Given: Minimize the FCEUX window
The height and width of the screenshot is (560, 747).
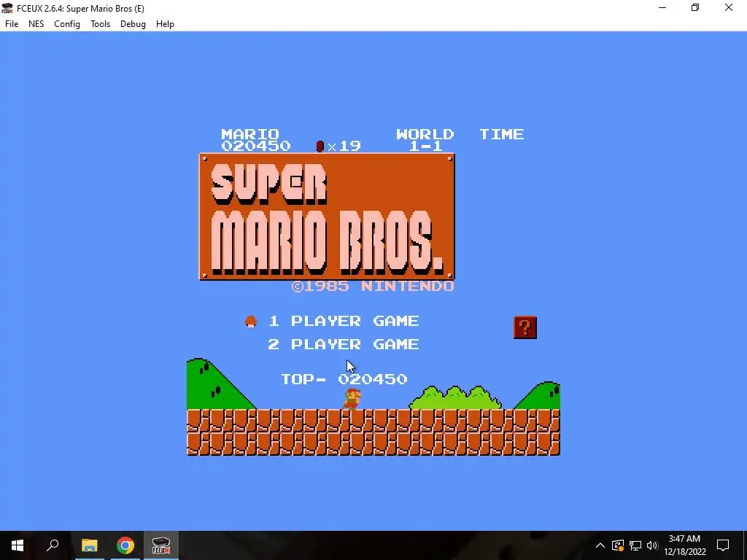Looking at the screenshot, I should 662,8.
